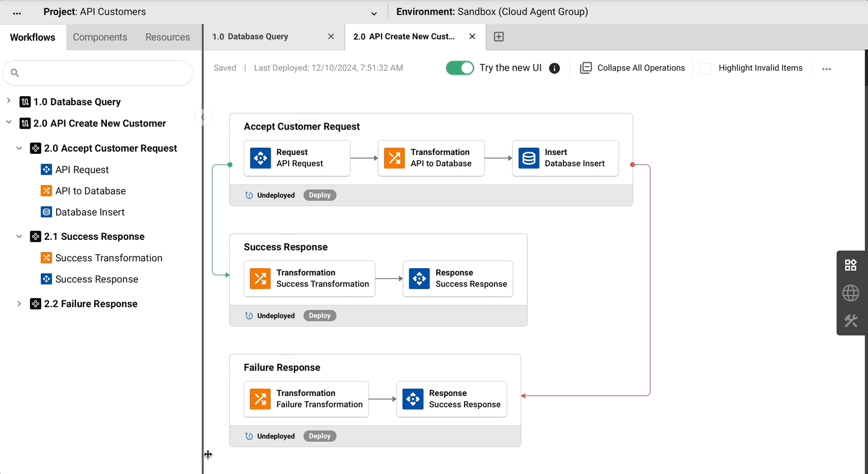Expand the 1.0 Database Query workflow
This screenshot has height=474, width=868.
tap(8, 101)
